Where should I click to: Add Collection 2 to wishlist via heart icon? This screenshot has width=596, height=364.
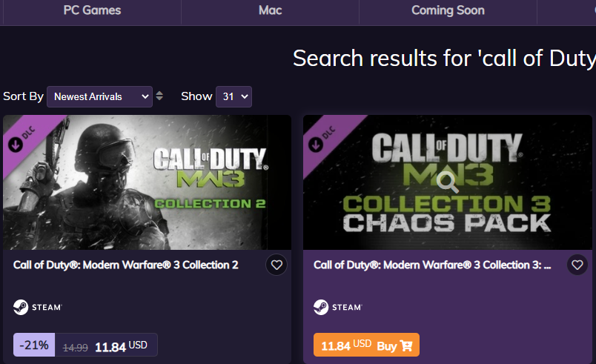pos(277,265)
